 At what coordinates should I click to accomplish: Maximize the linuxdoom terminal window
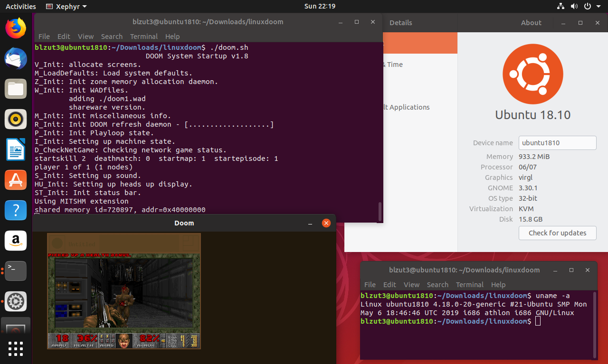tap(357, 22)
